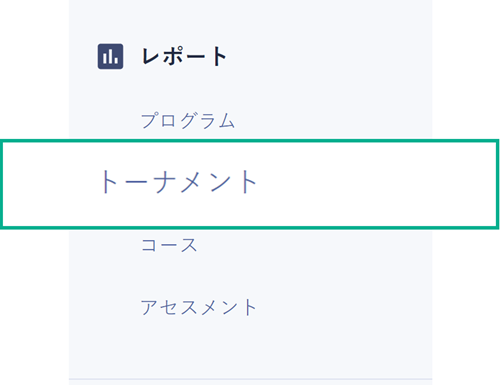500x385 pixels.
Task: Open the トーナメント report entry
Action: [x=179, y=182]
